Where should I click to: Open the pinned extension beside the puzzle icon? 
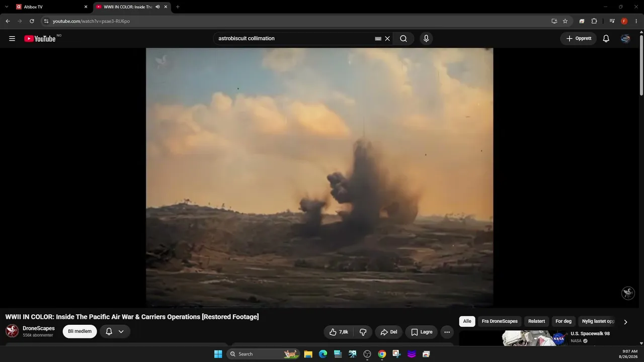point(582,21)
